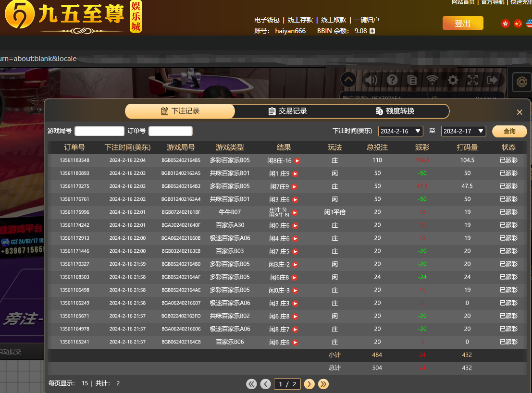Select the Hong Kong flag language icon

point(506,24)
